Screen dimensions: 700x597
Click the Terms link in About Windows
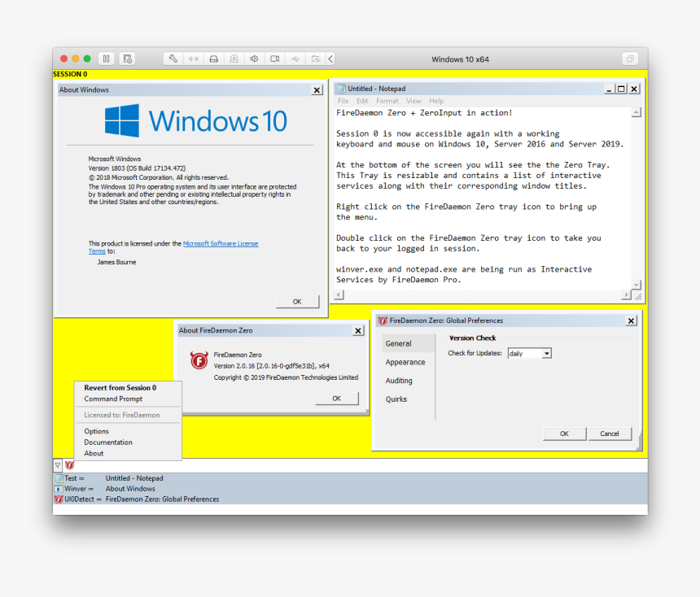click(97, 251)
